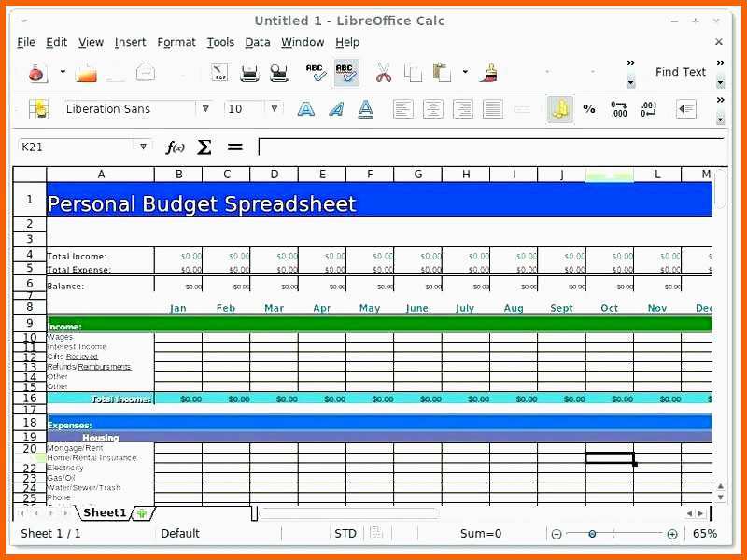Center cell text horizontally
Image resolution: width=747 pixels, height=560 pixels.
[432, 109]
